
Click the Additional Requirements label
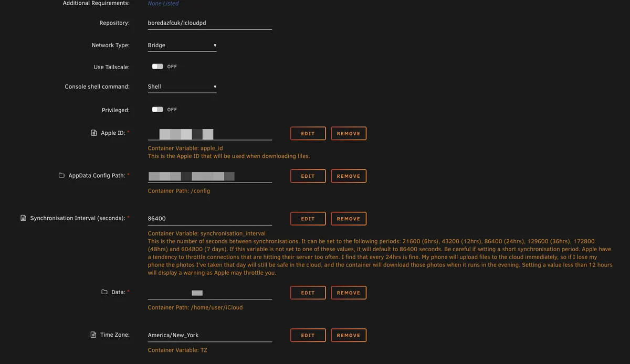coord(96,3)
